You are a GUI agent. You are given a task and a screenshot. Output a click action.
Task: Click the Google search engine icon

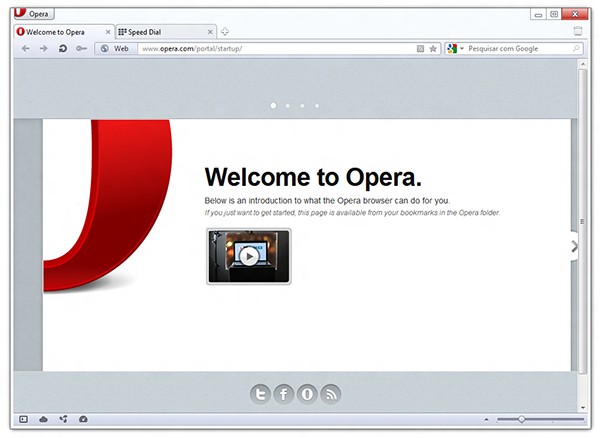coord(452,49)
